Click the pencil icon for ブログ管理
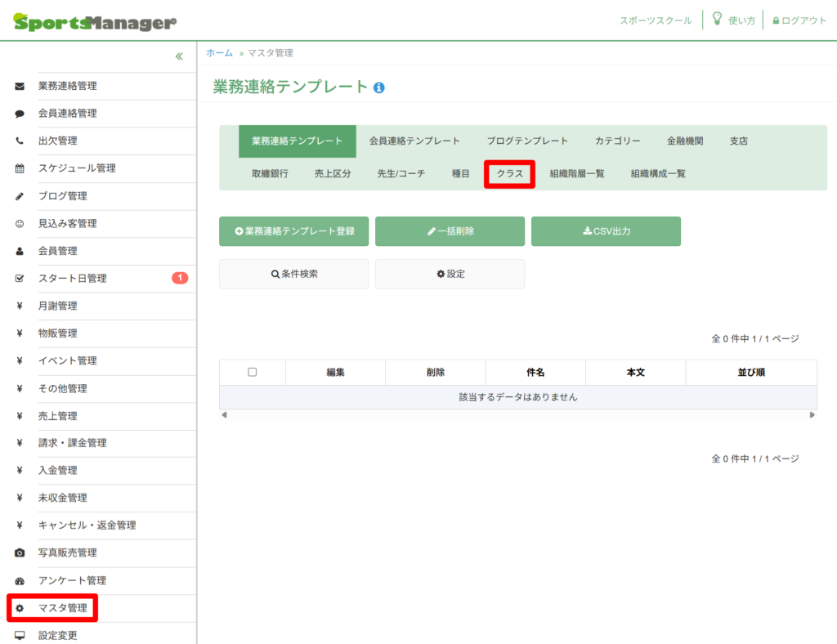The image size is (837, 644). tap(20, 196)
